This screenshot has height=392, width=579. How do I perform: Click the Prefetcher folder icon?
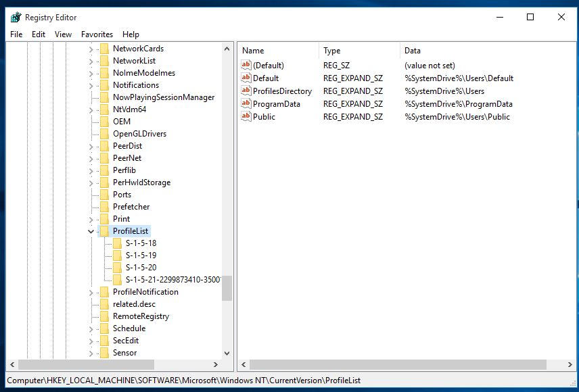(104, 207)
